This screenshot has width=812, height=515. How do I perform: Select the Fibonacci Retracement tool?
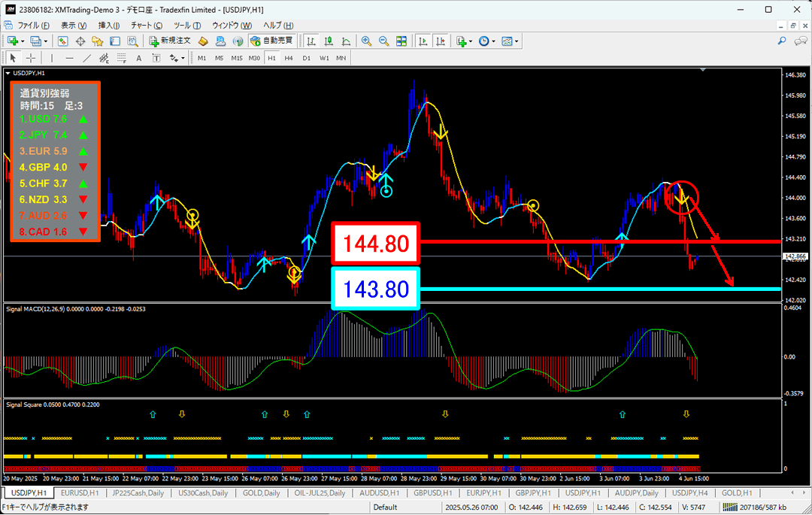tap(121, 58)
